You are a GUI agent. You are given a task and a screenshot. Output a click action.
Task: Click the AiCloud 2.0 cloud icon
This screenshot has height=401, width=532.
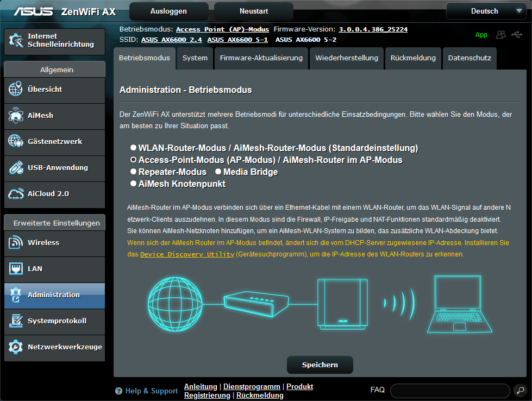tap(16, 193)
